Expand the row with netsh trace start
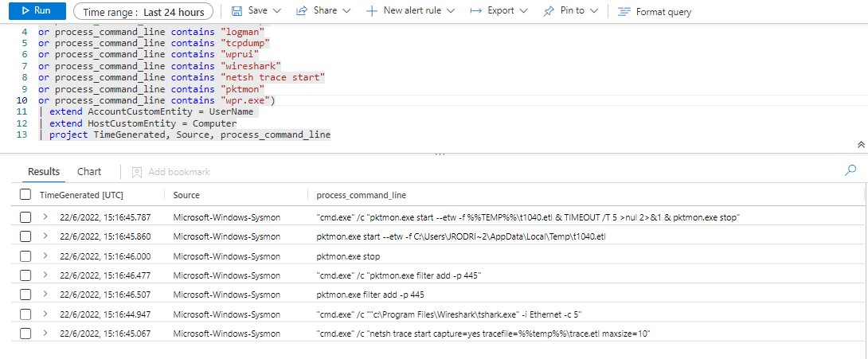Viewport: 868px width, 359px height. [45, 334]
